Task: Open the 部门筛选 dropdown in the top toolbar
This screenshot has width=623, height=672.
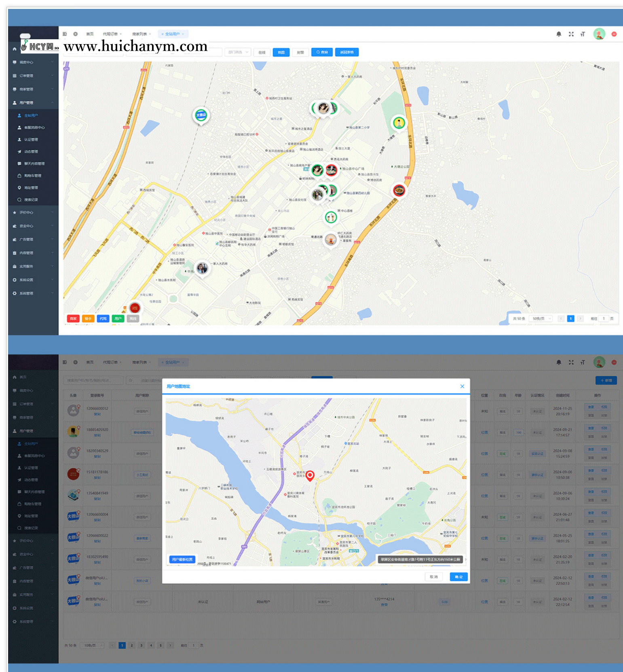Action: [x=238, y=52]
